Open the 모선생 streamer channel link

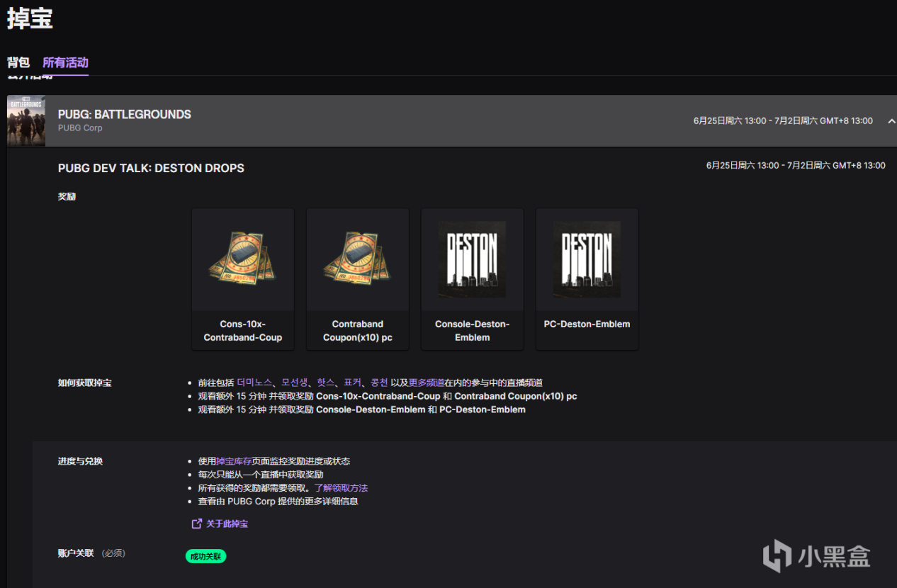[295, 383]
